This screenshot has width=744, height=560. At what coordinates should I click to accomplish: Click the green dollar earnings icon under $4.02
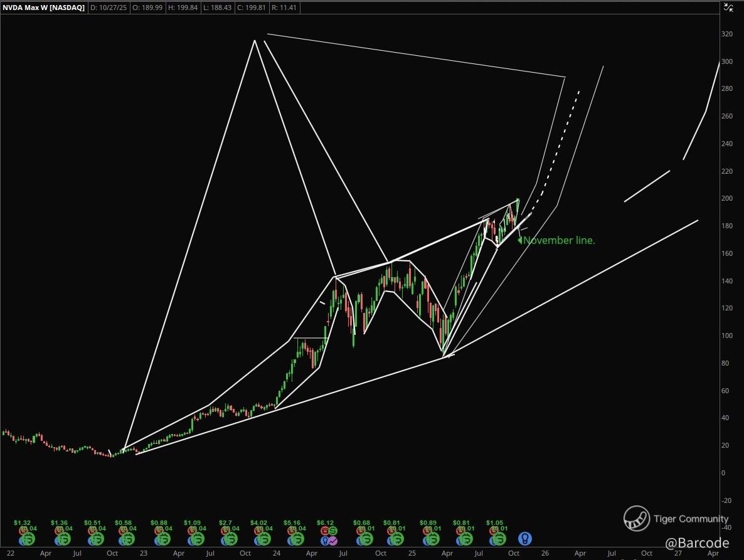click(x=263, y=539)
